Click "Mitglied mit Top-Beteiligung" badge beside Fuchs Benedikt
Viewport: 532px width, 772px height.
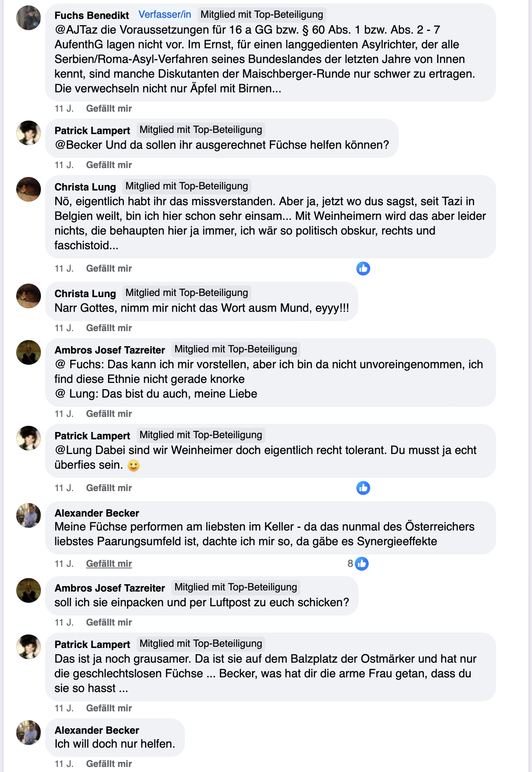pyautogui.click(x=262, y=15)
